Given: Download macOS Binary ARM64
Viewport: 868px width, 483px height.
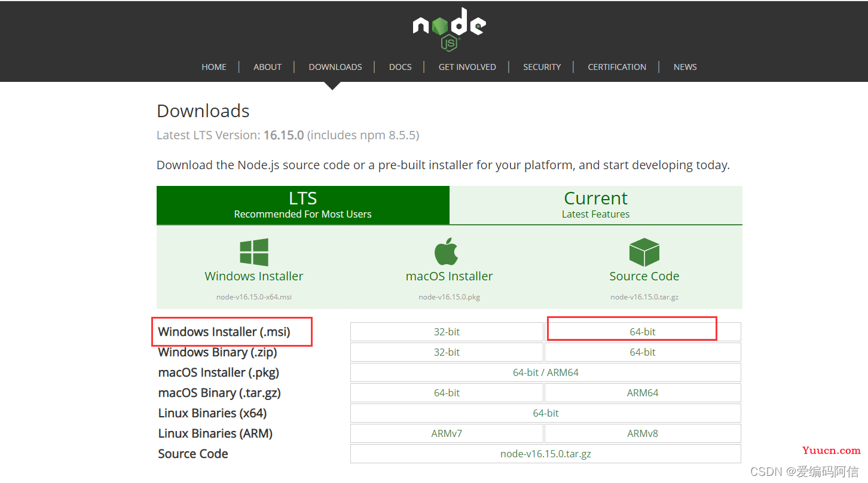Looking at the screenshot, I should pos(643,393).
